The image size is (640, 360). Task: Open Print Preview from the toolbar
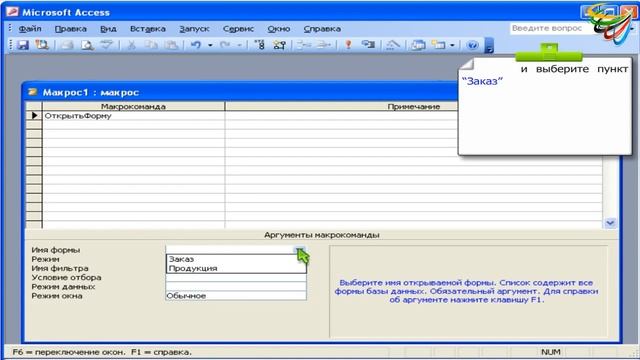tap(87, 45)
